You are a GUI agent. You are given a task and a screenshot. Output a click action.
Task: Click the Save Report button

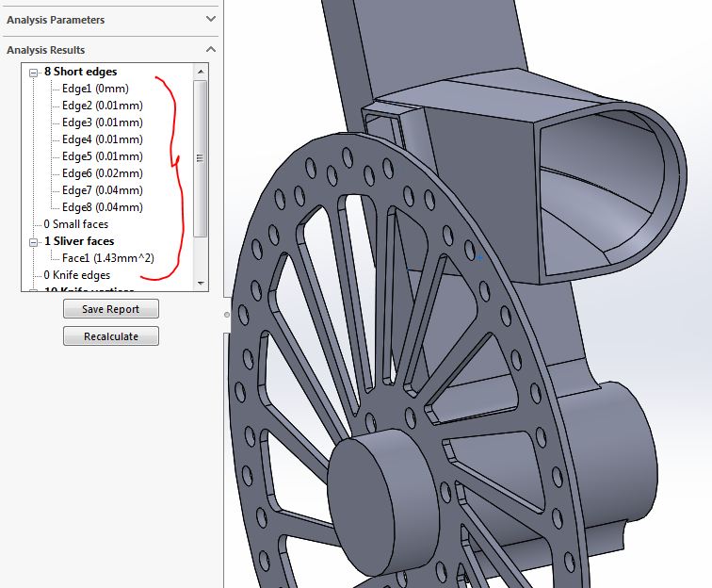pos(111,309)
